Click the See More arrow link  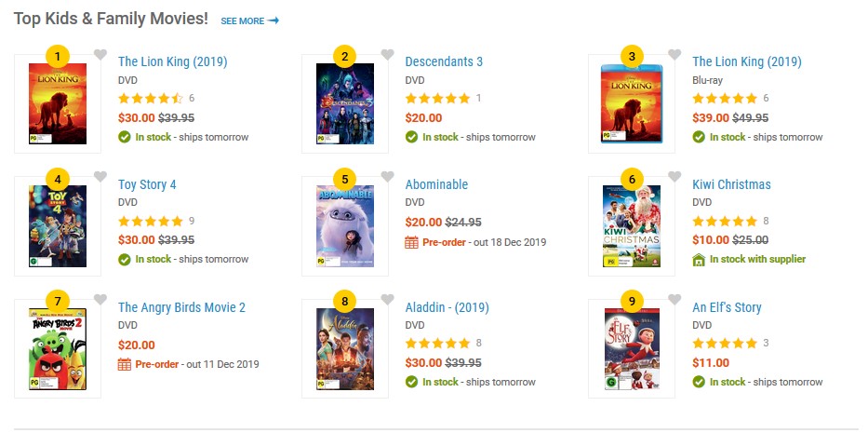(x=249, y=20)
